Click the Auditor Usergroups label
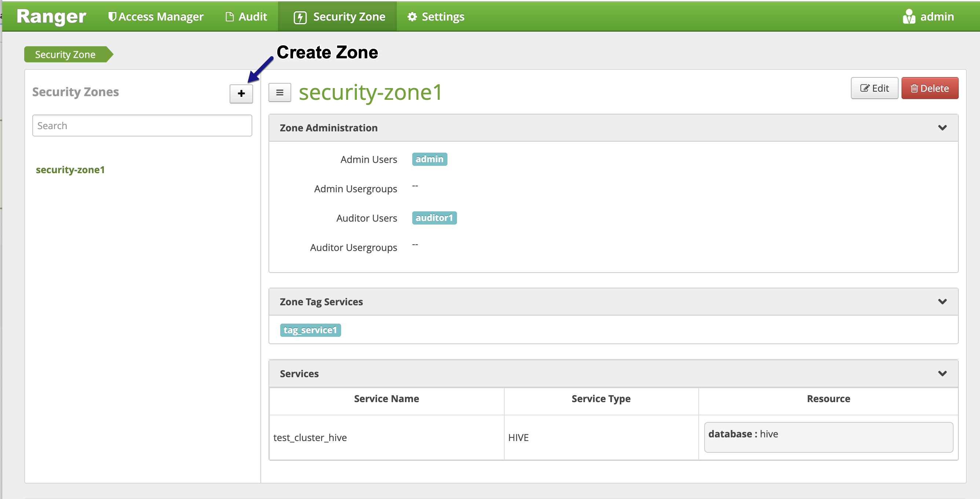This screenshot has width=980, height=499. 354,247
